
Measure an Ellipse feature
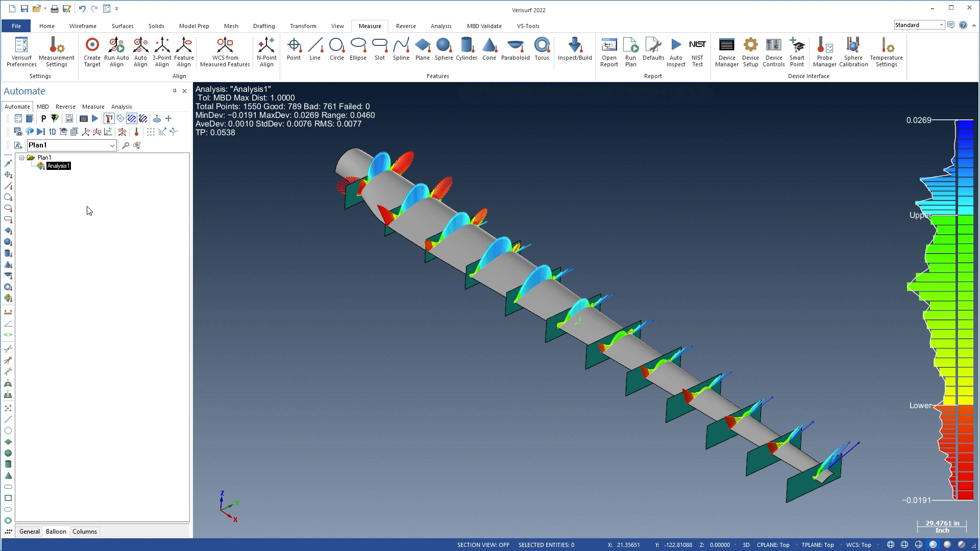[x=358, y=49]
